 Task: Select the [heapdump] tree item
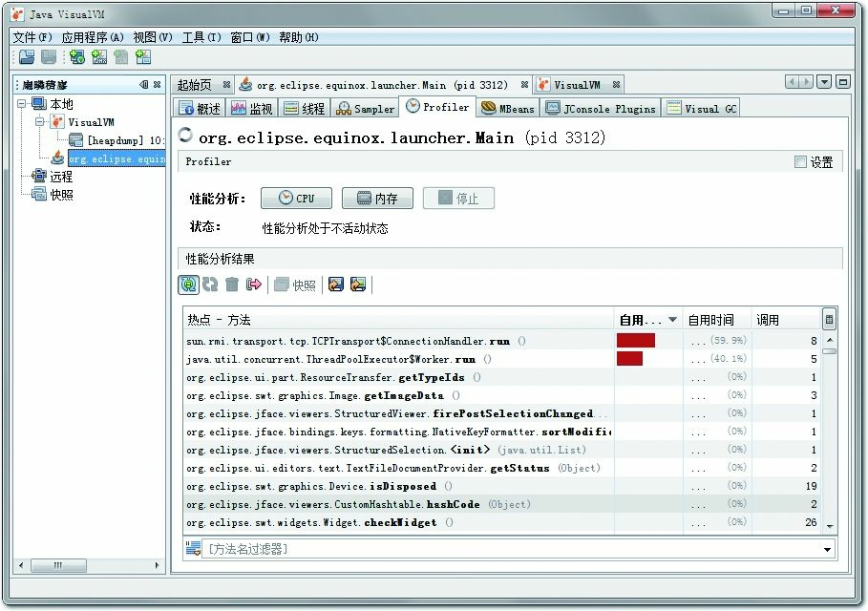116,140
